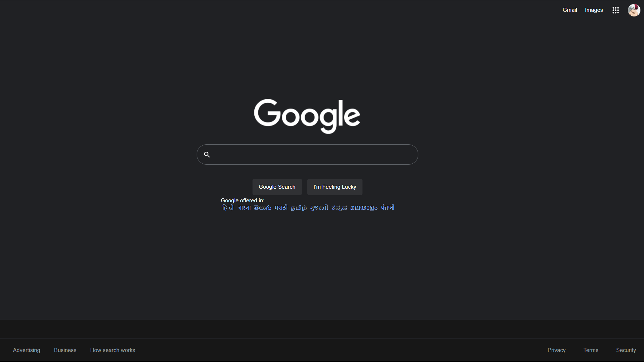Click the magnifier icon in the search box
The width and height of the screenshot is (644, 362).
click(x=207, y=154)
